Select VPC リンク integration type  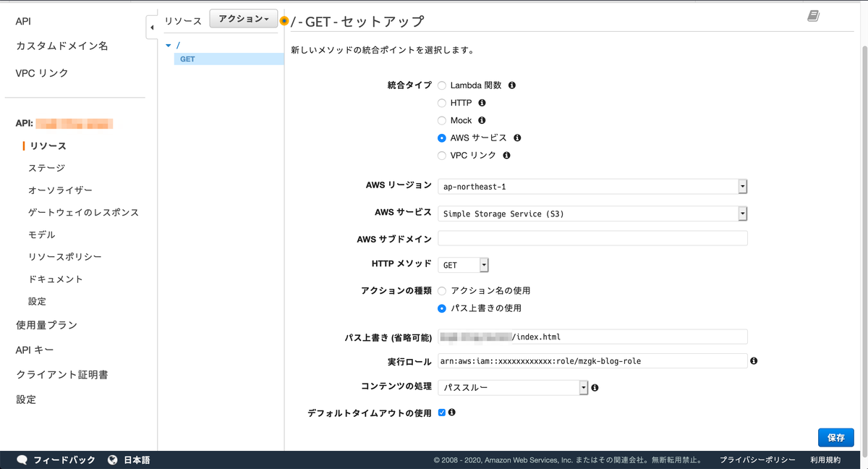pos(442,156)
